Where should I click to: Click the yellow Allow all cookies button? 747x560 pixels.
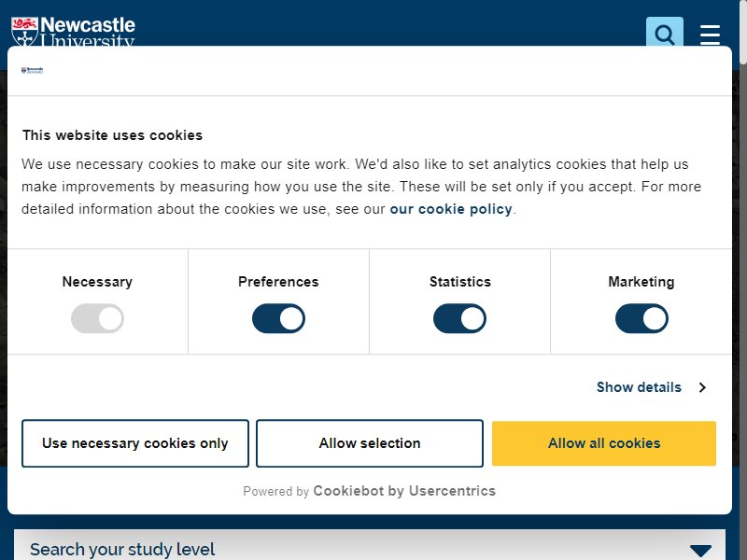pos(604,443)
